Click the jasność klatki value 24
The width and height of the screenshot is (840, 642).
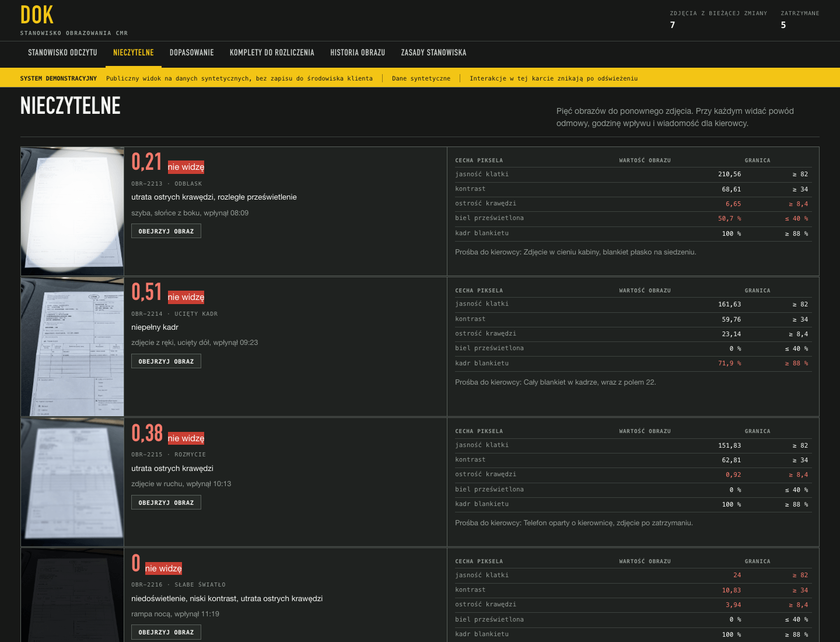click(x=737, y=575)
